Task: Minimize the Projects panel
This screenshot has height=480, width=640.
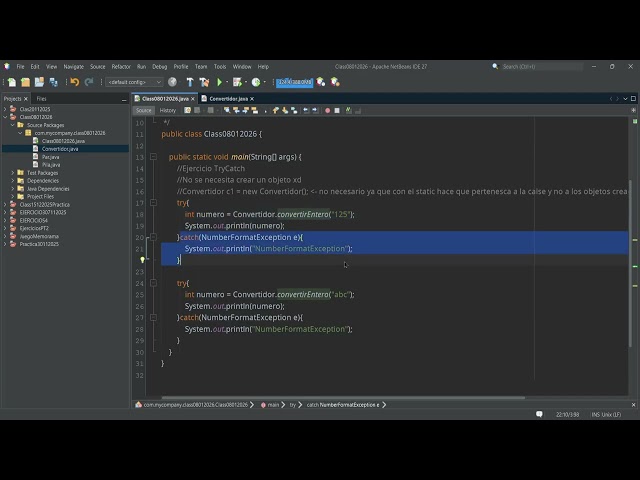Action: (x=124, y=99)
